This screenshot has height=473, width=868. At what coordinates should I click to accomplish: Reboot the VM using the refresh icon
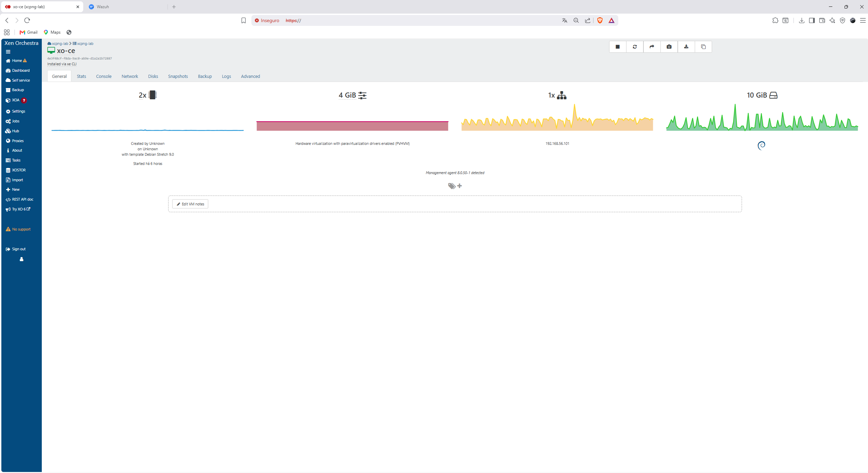tap(635, 47)
